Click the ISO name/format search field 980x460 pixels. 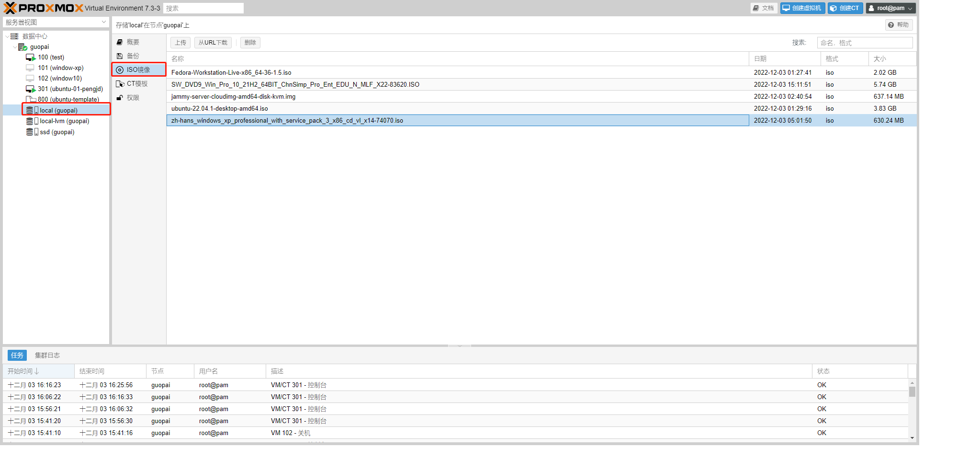pos(864,43)
